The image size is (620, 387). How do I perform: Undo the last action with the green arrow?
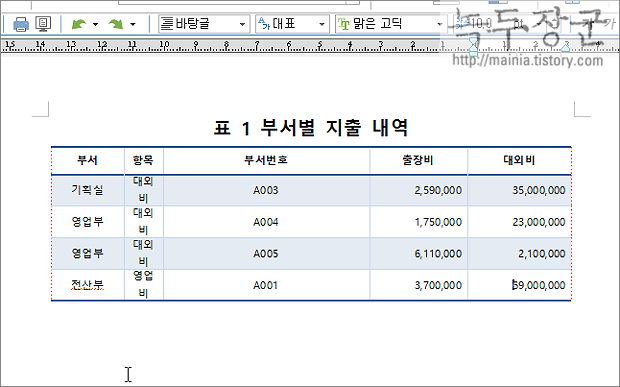[x=79, y=25]
